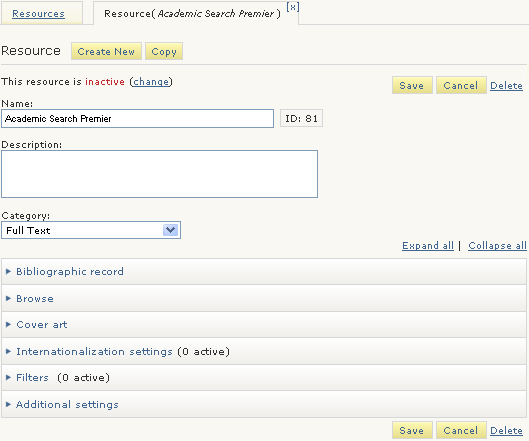529x441 pixels.
Task: Expand the Internationalization settings section
Action: [264, 352]
